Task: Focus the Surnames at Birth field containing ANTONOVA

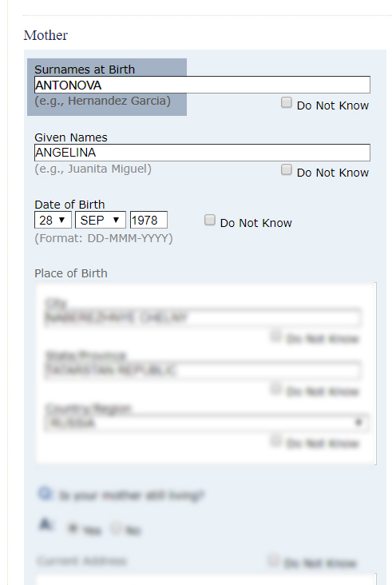Action: (x=202, y=85)
